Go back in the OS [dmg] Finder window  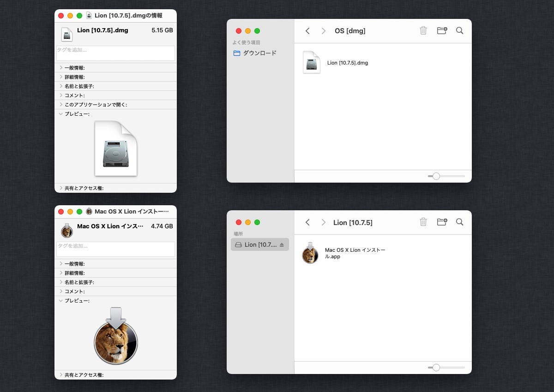307,31
